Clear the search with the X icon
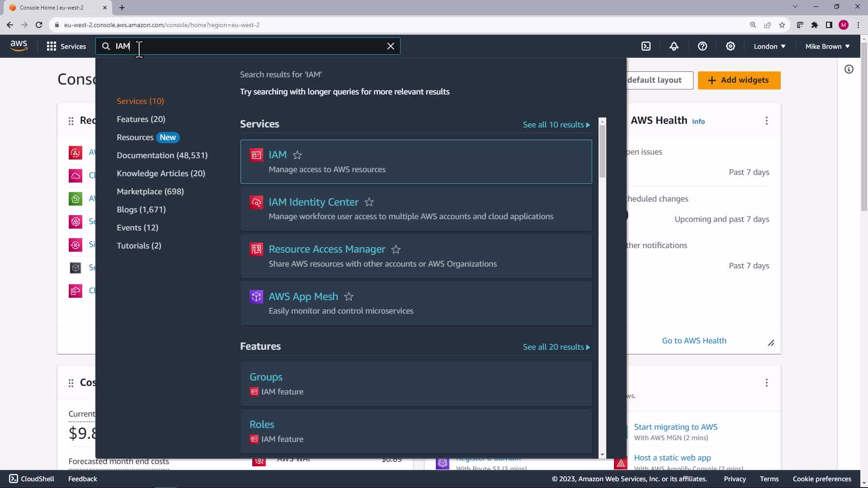Image resolution: width=868 pixels, height=488 pixels. point(391,46)
